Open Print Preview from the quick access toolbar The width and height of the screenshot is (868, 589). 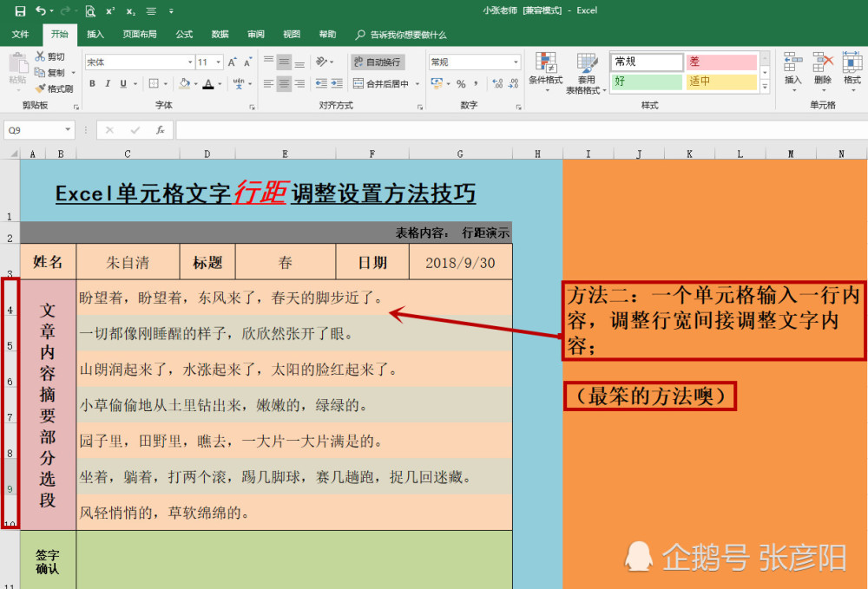[90, 11]
